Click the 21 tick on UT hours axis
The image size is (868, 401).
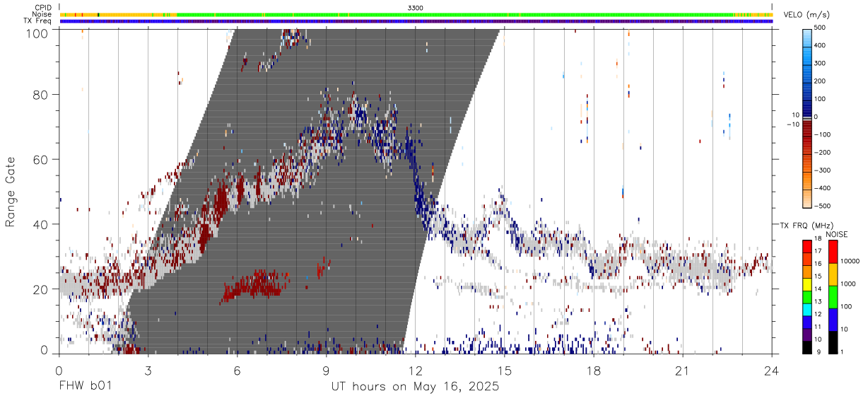pyautogui.click(x=683, y=370)
